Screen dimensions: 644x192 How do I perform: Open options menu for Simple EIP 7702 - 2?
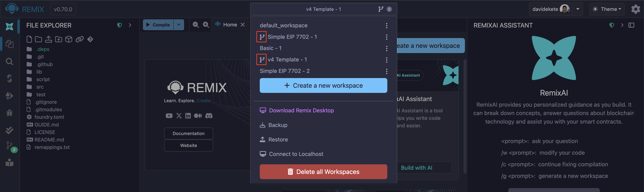coord(387,71)
